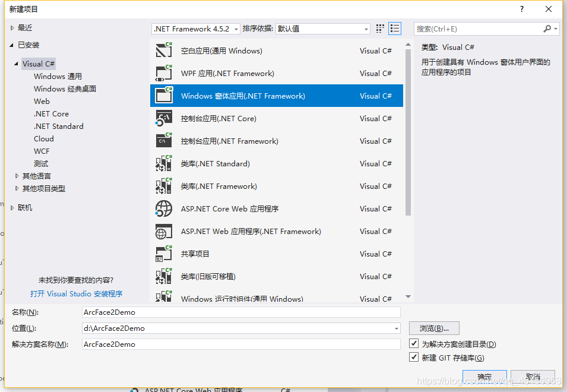Click the shared project (共享项目) icon
The image size is (567, 392).
[164, 254]
